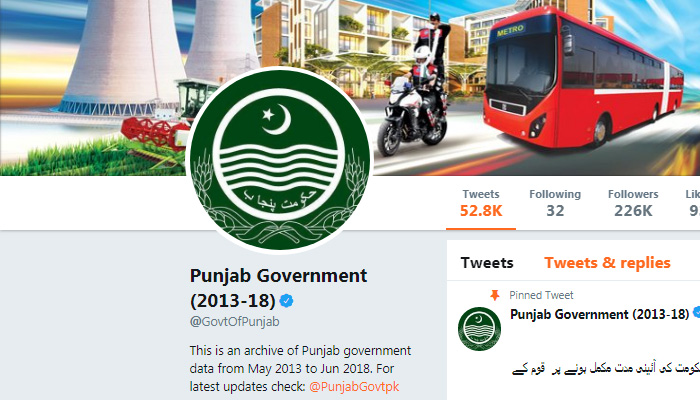Open the large Punjab Government profile picture
This screenshot has height=400, width=700.
[x=278, y=160]
